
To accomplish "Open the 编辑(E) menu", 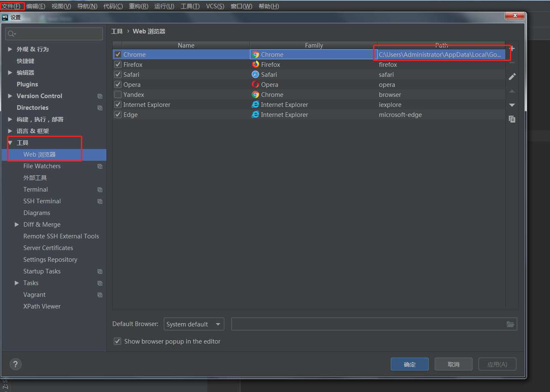I will click(35, 6).
